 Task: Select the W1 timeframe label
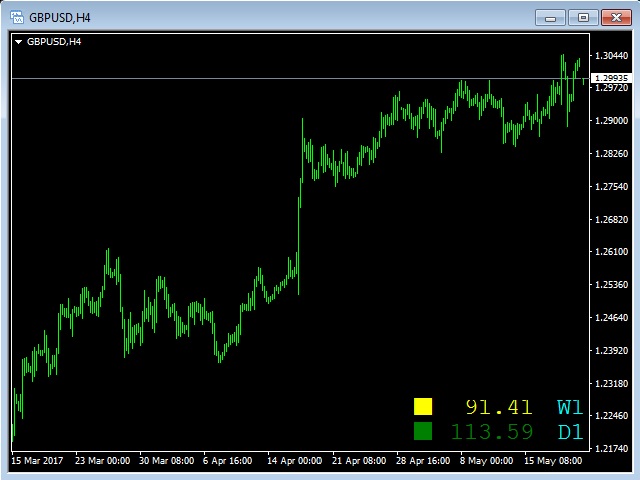tap(570, 407)
